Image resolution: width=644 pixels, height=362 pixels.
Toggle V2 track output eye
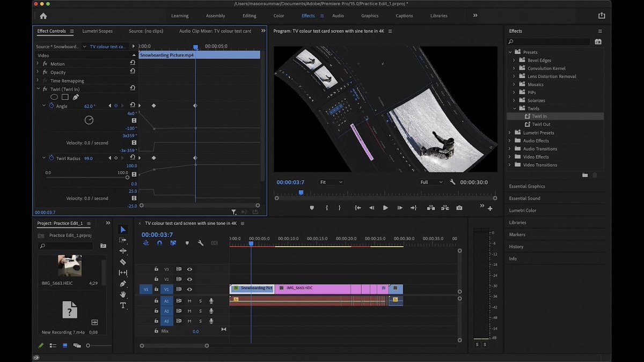click(189, 279)
